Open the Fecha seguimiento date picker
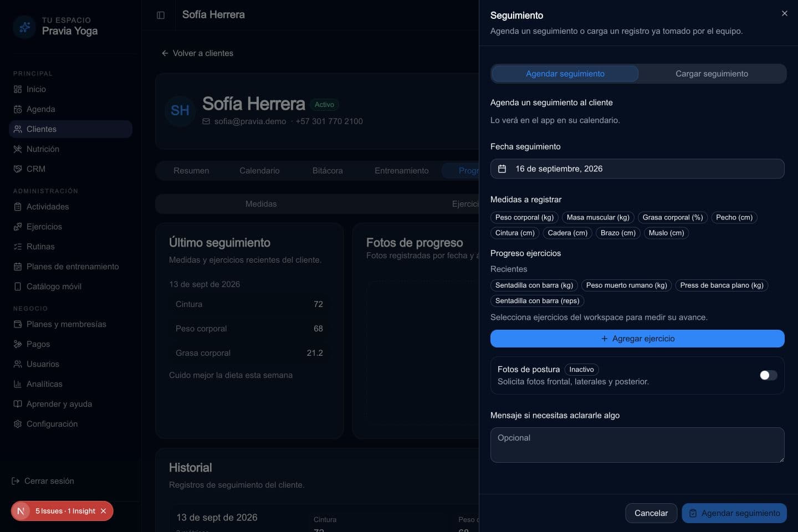The height and width of the screenshot is (532, 798). (637, 168)
